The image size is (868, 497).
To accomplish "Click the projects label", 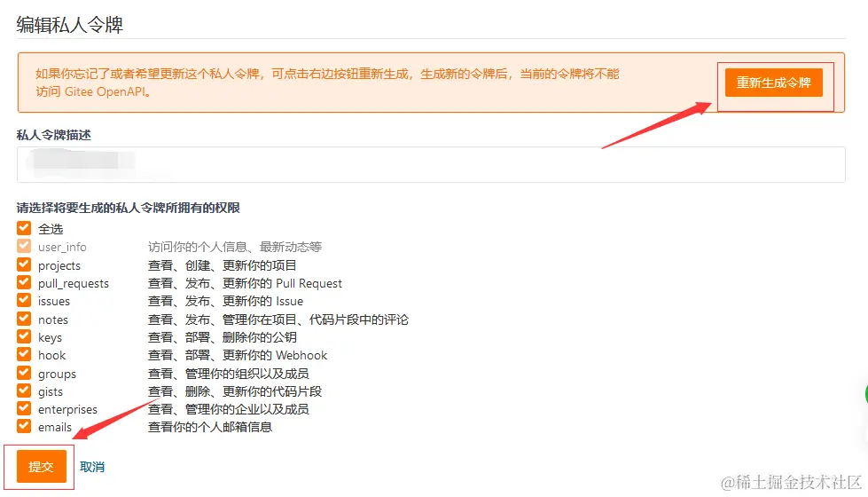I will pos(59,266).
